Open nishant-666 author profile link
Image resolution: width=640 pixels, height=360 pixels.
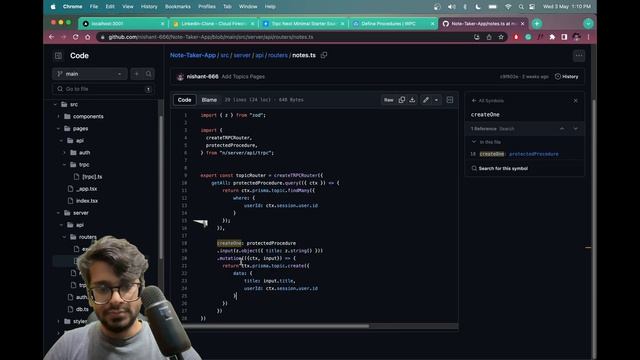coord(202,76)
